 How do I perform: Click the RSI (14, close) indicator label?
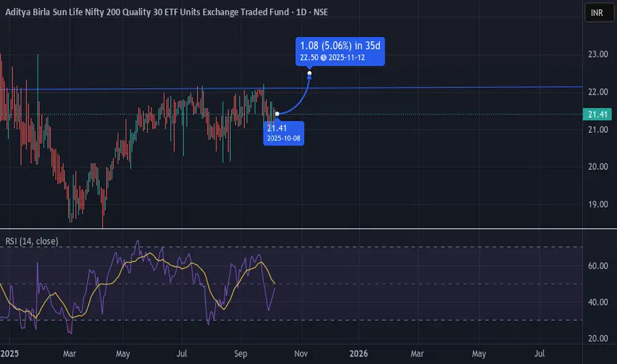click(32, 241)
